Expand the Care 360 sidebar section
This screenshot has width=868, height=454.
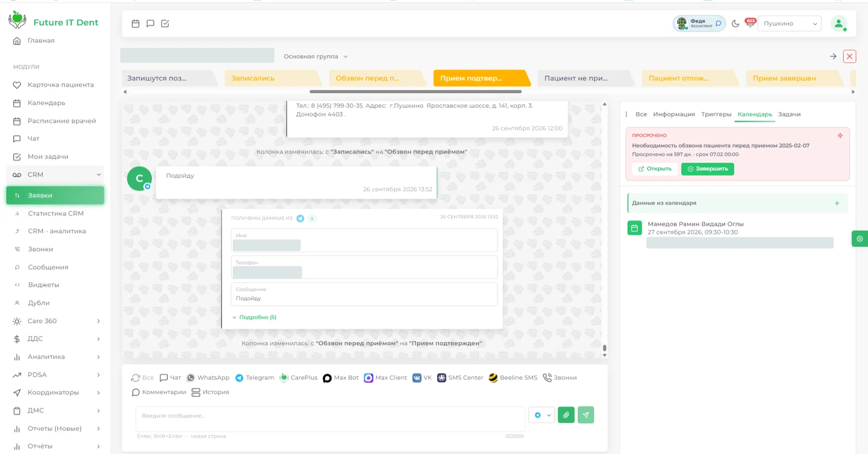(55, 321)
